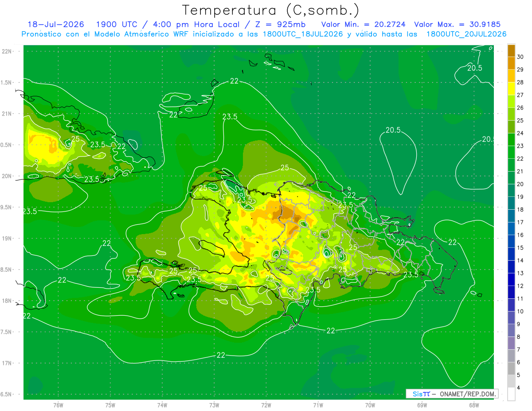Click the color scale label "14"
532x411 pixels.
(x=521, y=261)
